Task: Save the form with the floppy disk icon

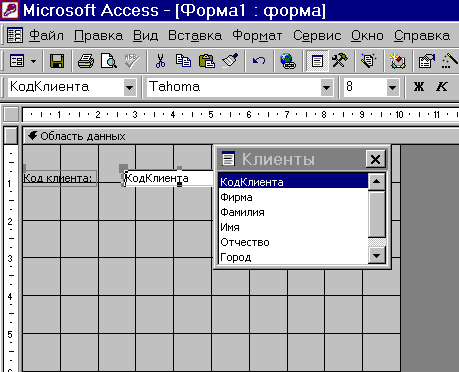Action: point(57,61)
